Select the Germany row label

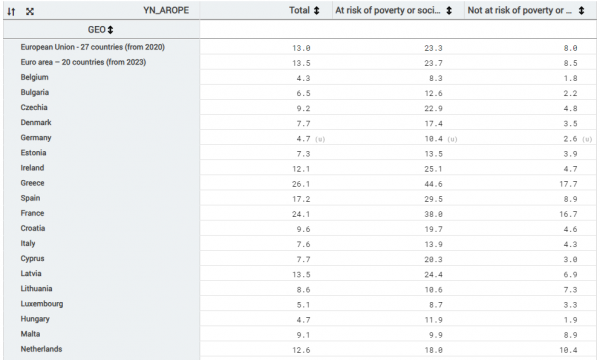tap(36, 138)
